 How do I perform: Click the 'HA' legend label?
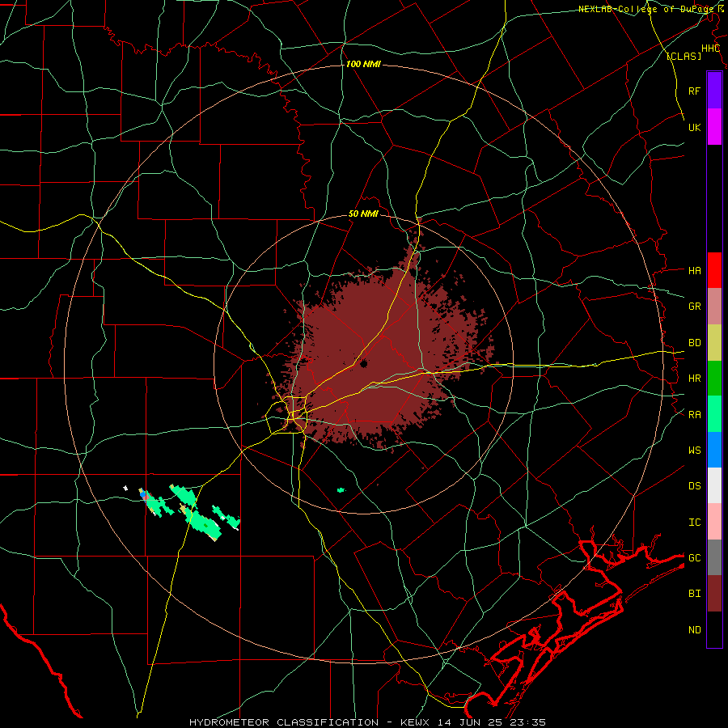point(694,271)
